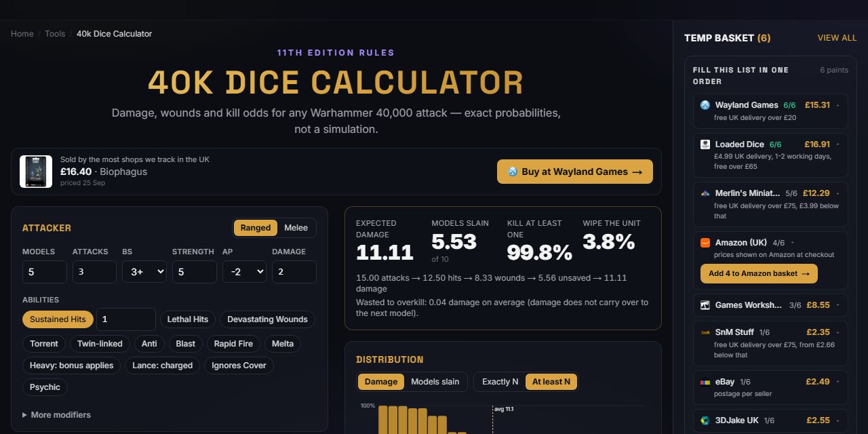Click the TEMP BASKET (6) heading
This screenshot has height=434, width=868.
point(727,38)
